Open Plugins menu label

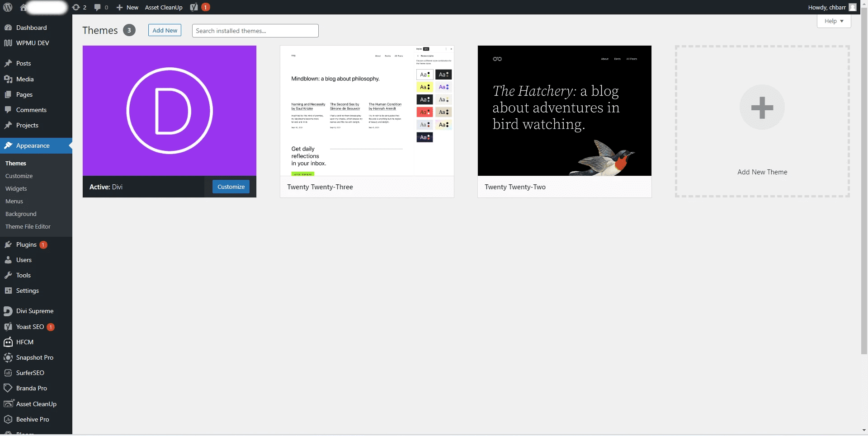26,244
